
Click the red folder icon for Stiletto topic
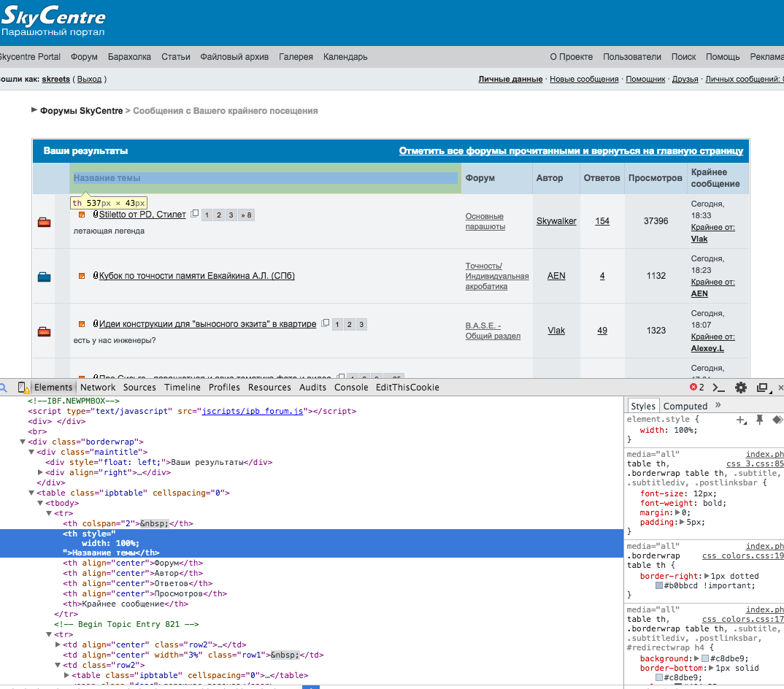coord(44,222)
